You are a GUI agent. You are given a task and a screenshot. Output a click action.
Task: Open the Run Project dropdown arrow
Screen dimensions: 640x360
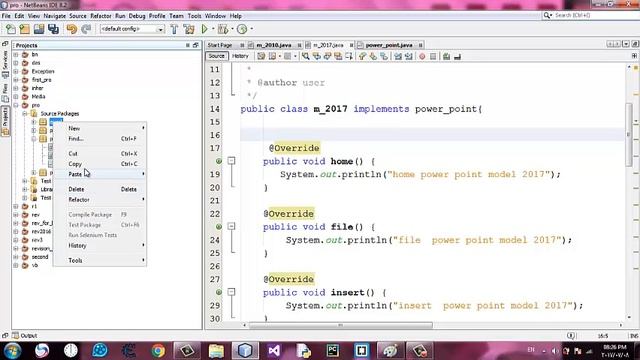pos(213,29)
